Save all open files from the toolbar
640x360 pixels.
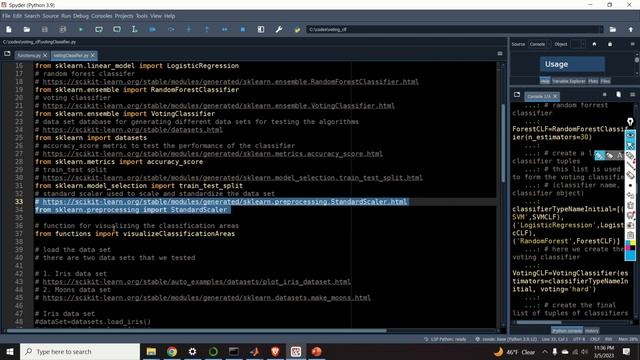coord(62,29)
